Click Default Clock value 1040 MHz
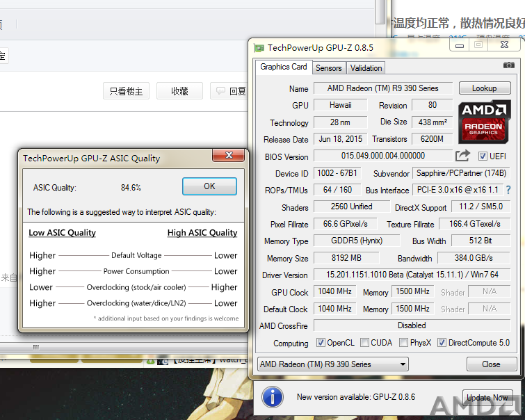Screen dimensions: 525x420 (x=335, y=309)
